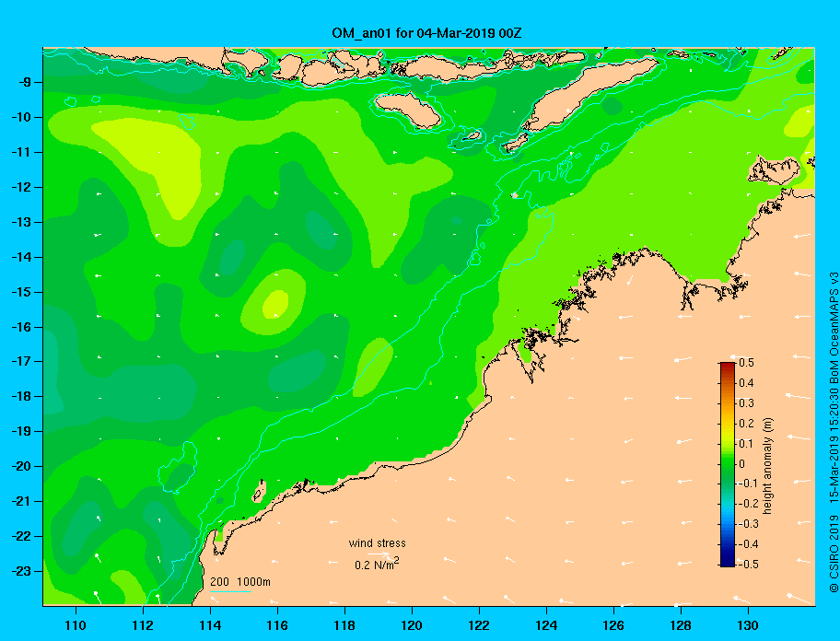This screenshot has width=840, height=641.
Task: Select the 0.1 colorbar tick label
Action: tap(746, 443)
